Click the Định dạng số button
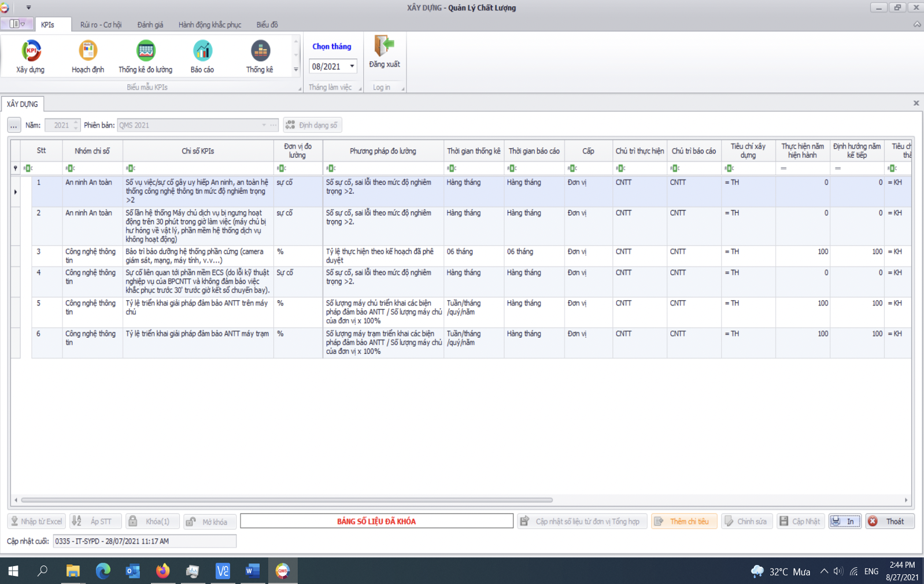924x584 pixels. [x=312, y=125]
